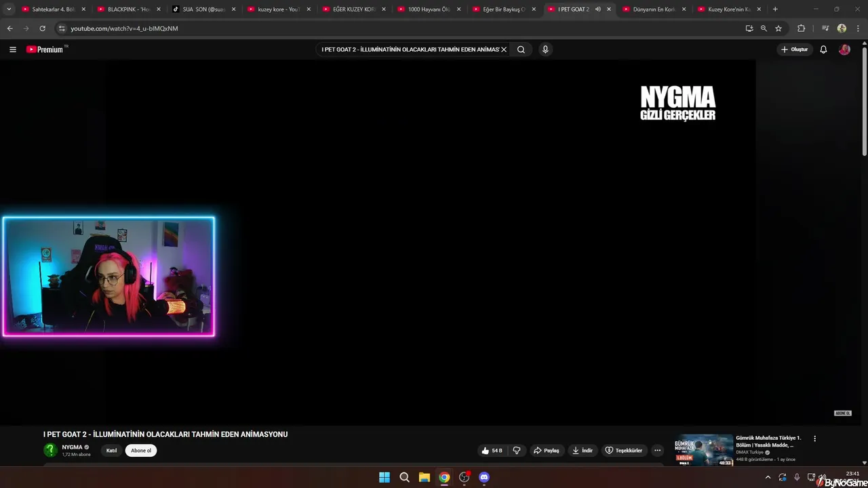Screen dimensions: 868x488
Task: Open Chrome extensions puzzle icon
Action: click(801, 28)
